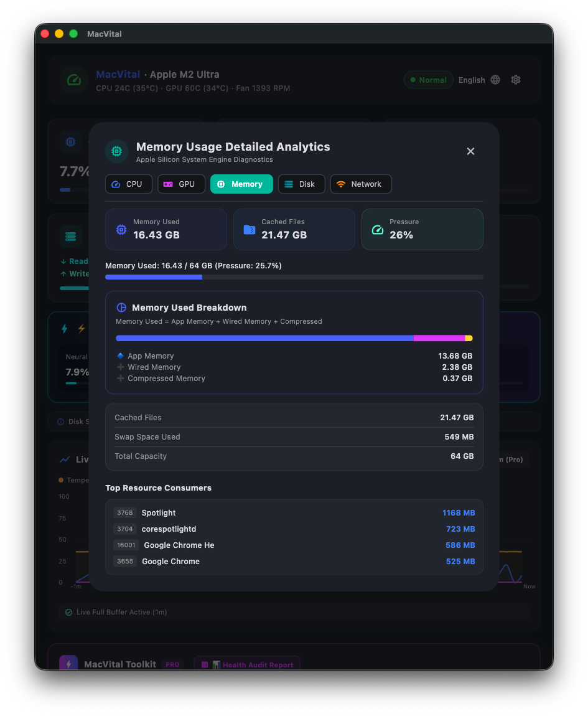Select the Pressure 26% card
This screenshot has height=716, width=588.
(x=422, y=229)
